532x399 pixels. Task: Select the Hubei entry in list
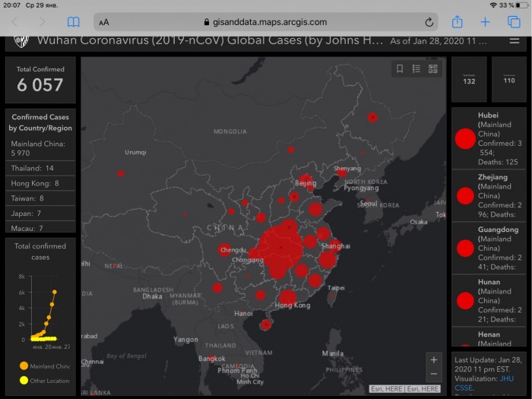[x=489, y=138]
